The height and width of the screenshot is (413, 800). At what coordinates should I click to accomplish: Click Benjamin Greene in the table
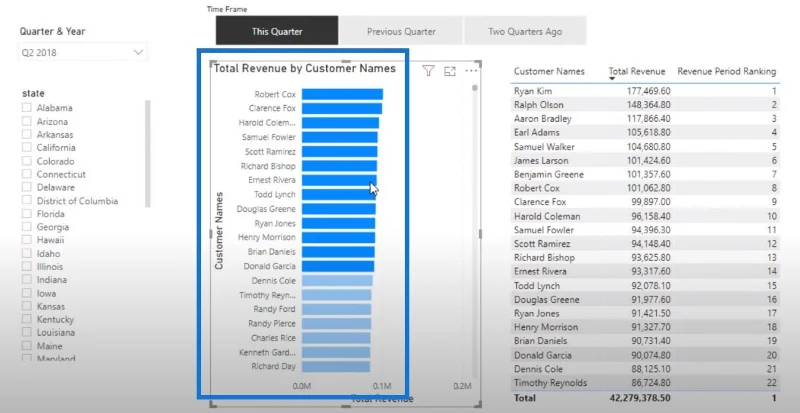tap(548, 174)
